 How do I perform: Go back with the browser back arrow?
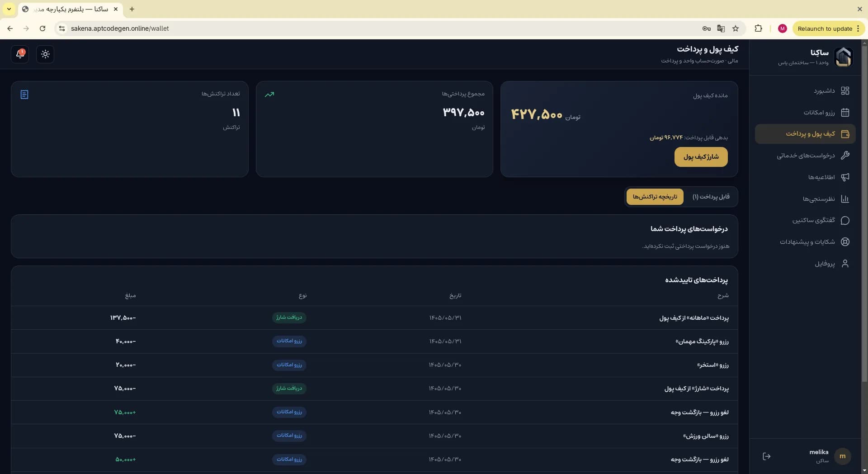tap(10, 28)
